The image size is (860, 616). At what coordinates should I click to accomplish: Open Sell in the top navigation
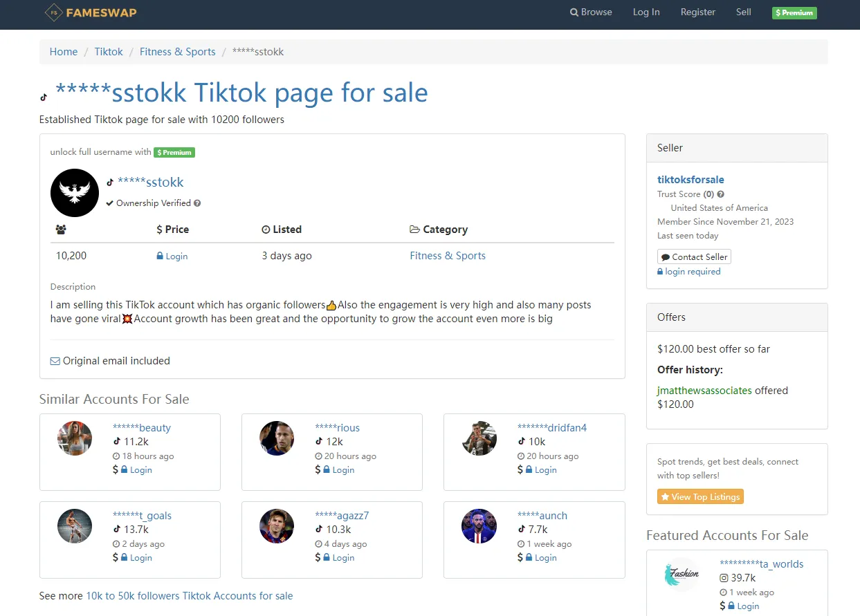tap(744, 12)
